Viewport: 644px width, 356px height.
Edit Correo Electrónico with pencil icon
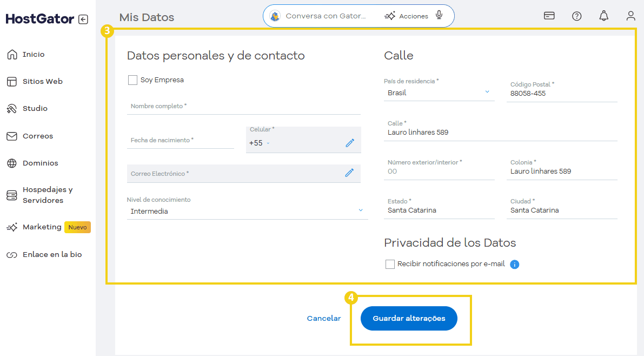click(x=349, y=173)
